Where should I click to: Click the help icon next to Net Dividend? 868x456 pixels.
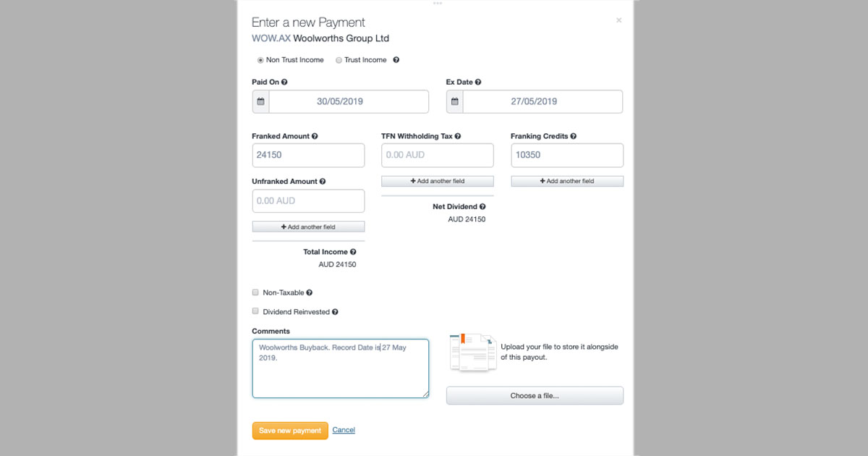point(482,206)
